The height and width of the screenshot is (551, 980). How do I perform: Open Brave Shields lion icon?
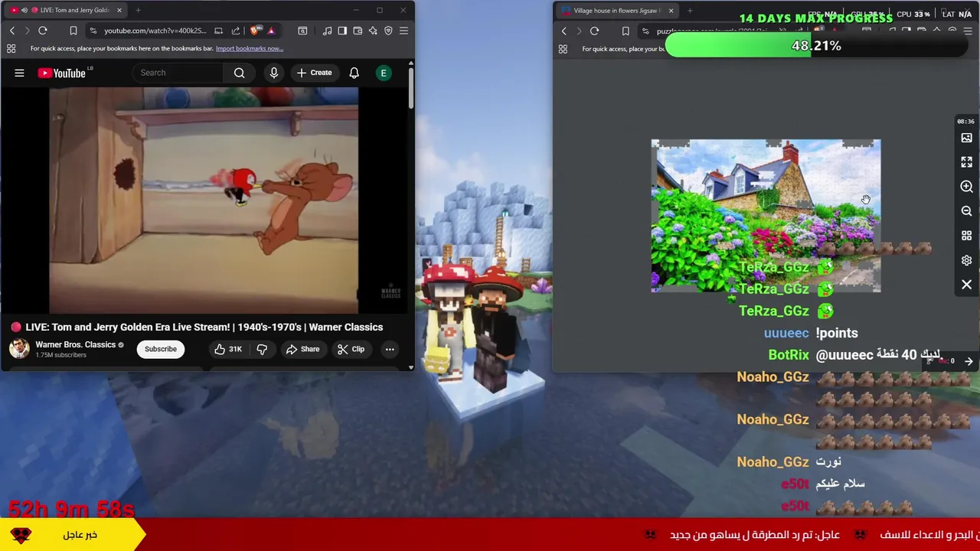pos(255,31)
